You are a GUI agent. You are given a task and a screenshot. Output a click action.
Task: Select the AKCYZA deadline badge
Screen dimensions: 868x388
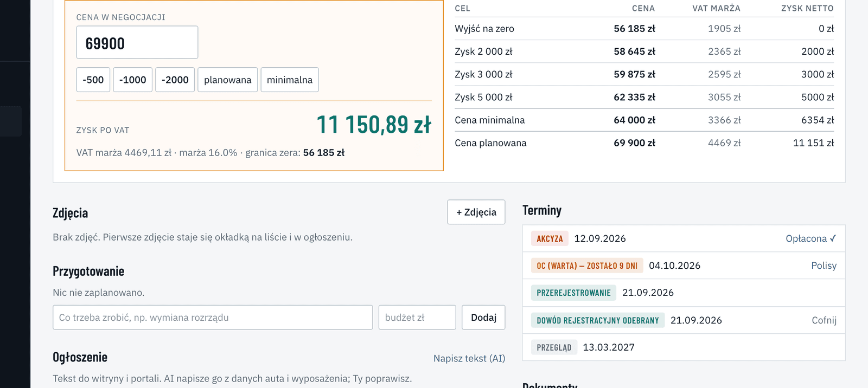(550, 238)
